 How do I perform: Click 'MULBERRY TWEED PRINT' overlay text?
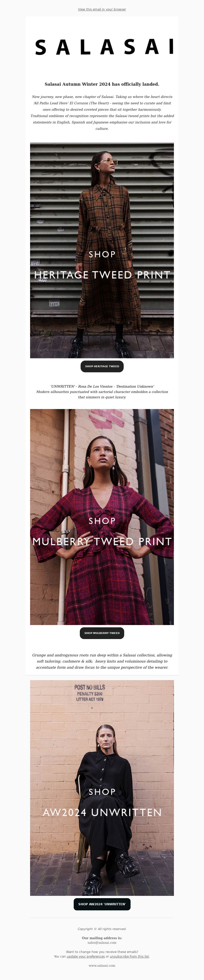click(x=102, y=541)
